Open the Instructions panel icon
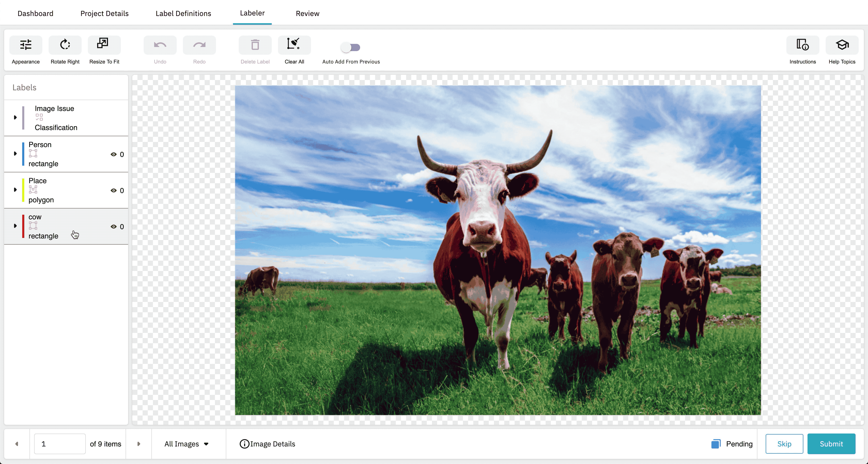 pyautogui.click(x=803, y=45)
